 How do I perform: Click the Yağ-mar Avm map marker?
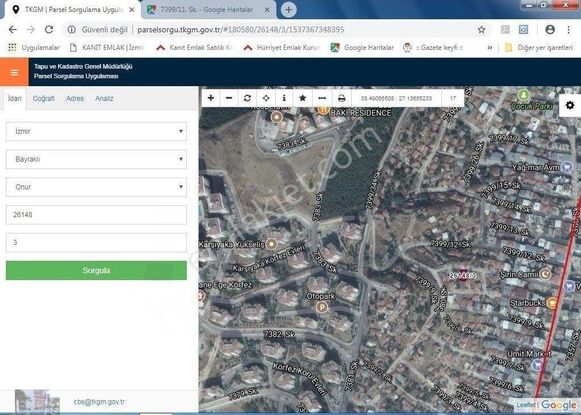point(566,167)
